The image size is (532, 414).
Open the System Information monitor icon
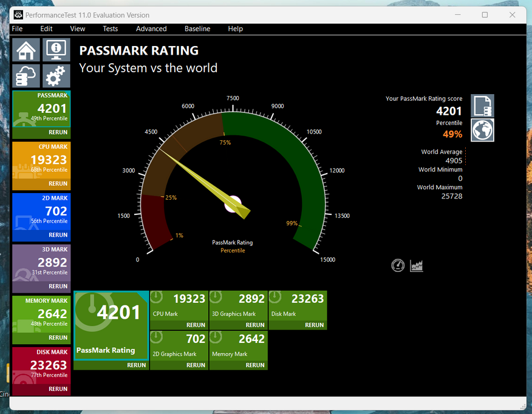click(56, 50)
